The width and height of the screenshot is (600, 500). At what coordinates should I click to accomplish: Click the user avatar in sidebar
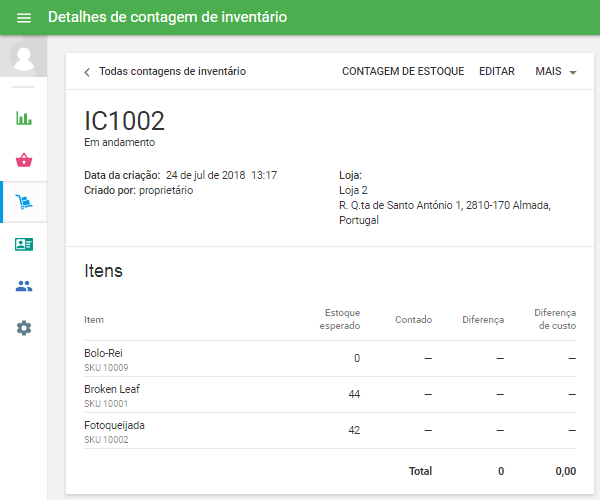[24, 57]
